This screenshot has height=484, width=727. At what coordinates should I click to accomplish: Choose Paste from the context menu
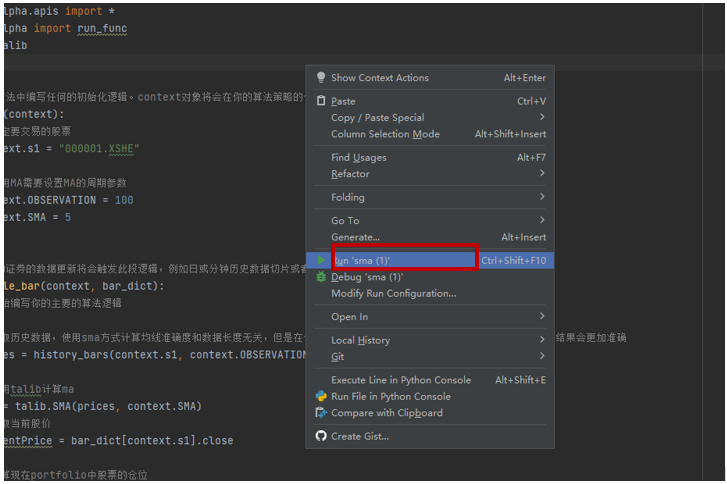tap(430, 101)
